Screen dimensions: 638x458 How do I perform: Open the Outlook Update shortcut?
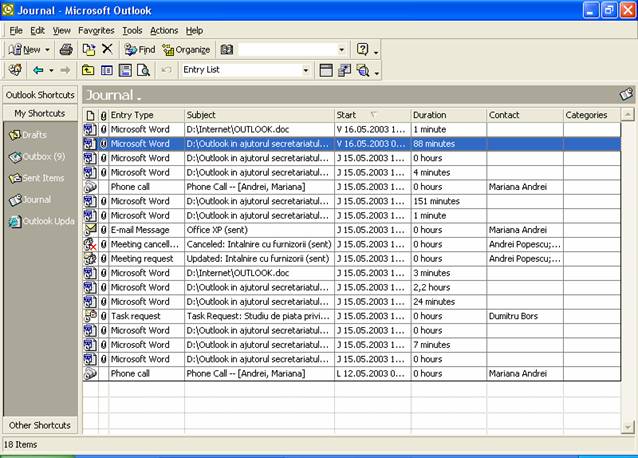point(42,221)
